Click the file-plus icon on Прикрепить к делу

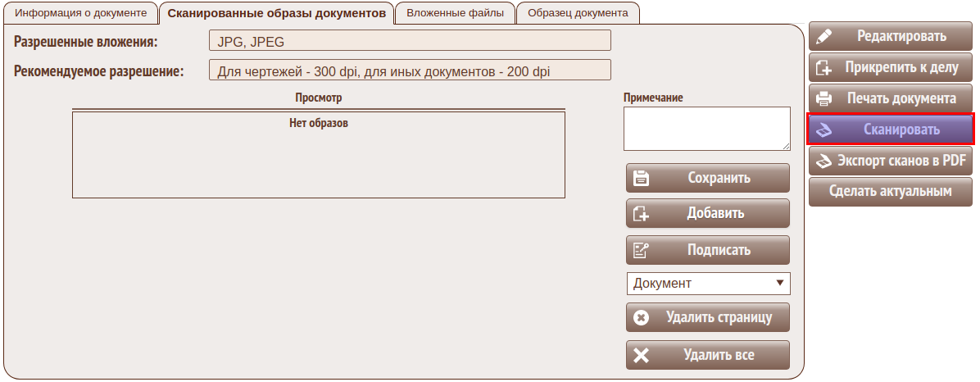[x=824, y=67]
